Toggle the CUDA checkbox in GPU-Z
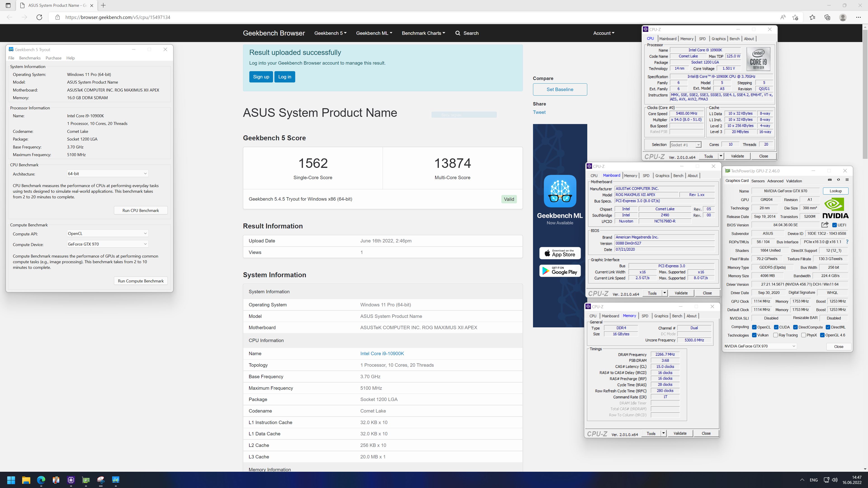The height and width of the screenshot is (488, 868). (x=776, y=327)
